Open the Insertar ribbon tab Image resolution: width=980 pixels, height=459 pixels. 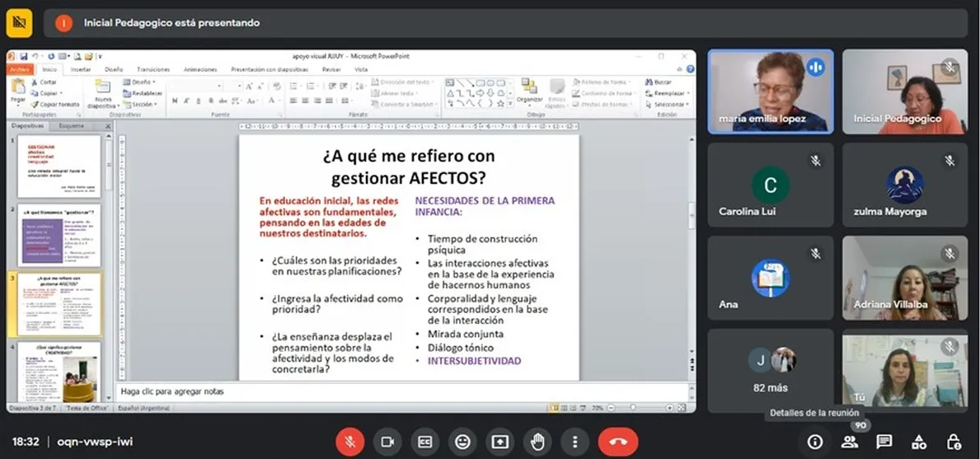pyautogui.click(x=81, y=70)
